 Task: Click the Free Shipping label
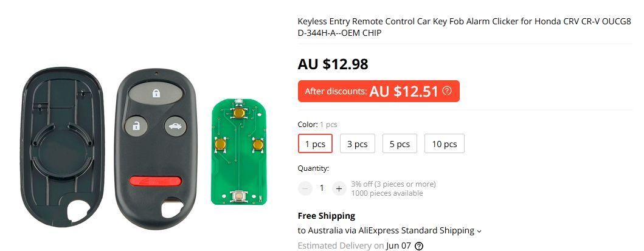[326, 216]
